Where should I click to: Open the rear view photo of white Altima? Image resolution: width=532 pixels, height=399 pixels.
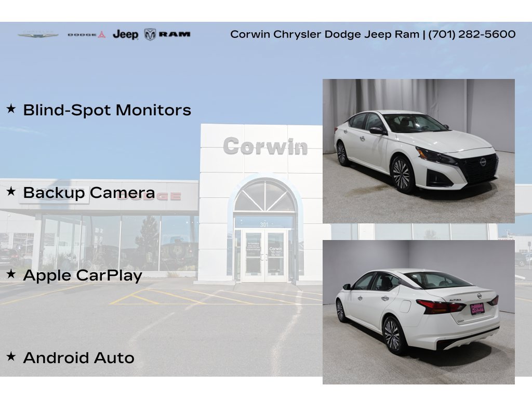coord(418,312)
